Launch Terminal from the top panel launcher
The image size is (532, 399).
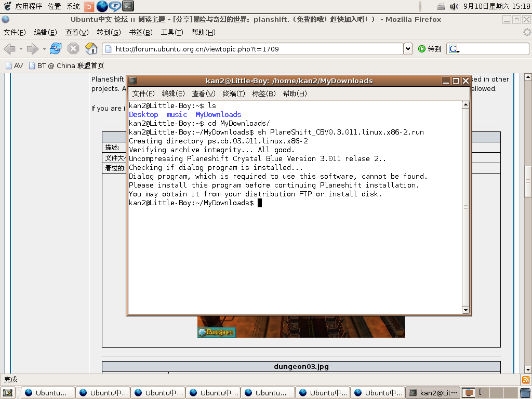128,6
